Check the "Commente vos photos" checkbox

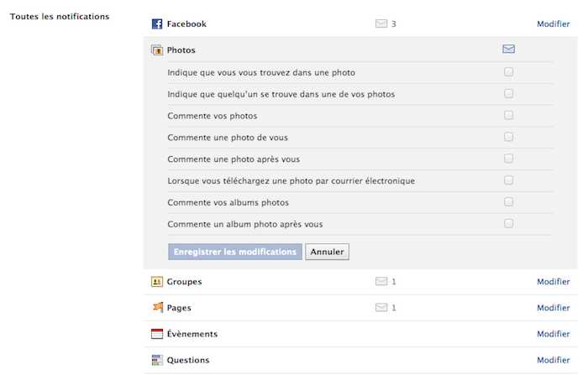[509, 116]
